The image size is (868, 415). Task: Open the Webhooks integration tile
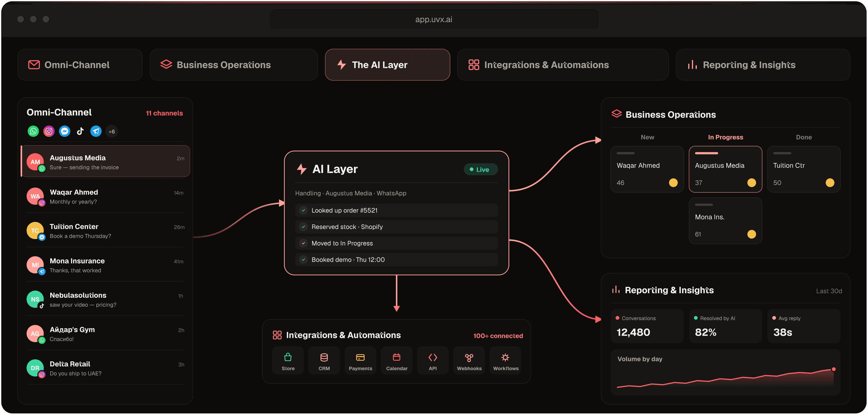point(469,361)
